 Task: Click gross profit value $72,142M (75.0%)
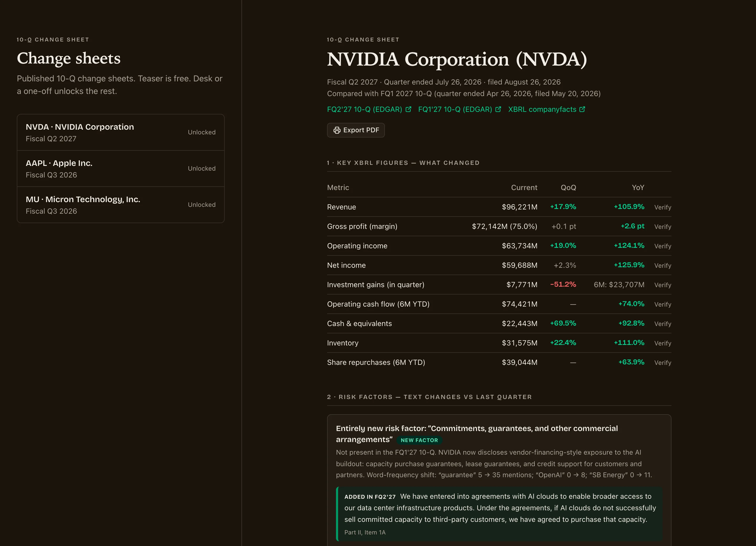[x=504, y=226]
